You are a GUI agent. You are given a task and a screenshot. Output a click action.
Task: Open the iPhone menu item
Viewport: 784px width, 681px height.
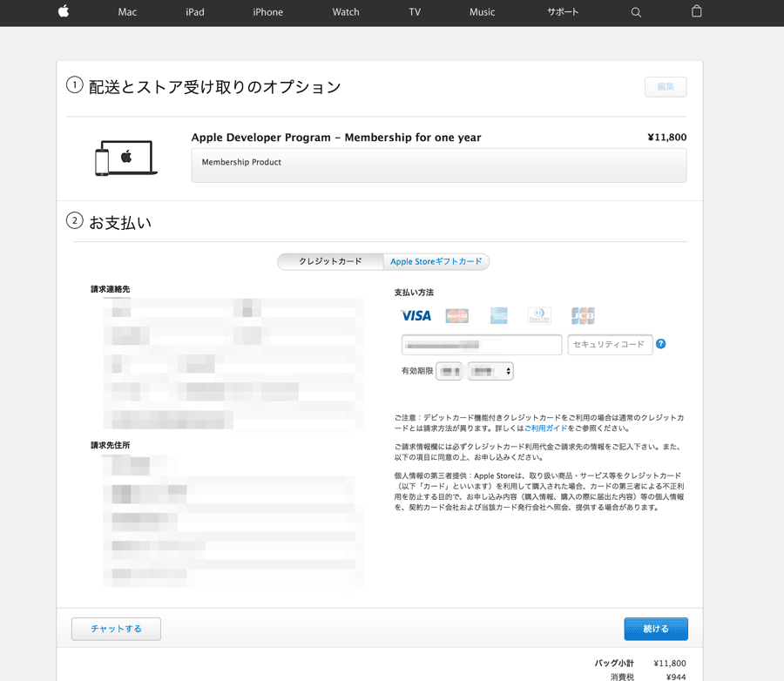pyautogui.click(x=268, y=12)
